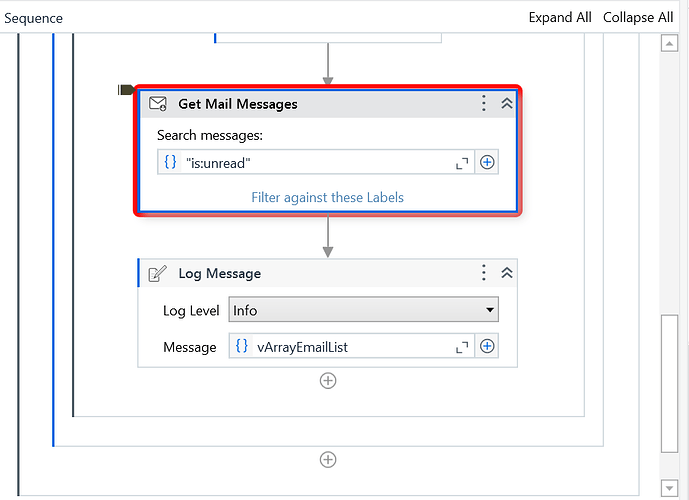
Task: Expand the Message expression editor
Action: 462,346
